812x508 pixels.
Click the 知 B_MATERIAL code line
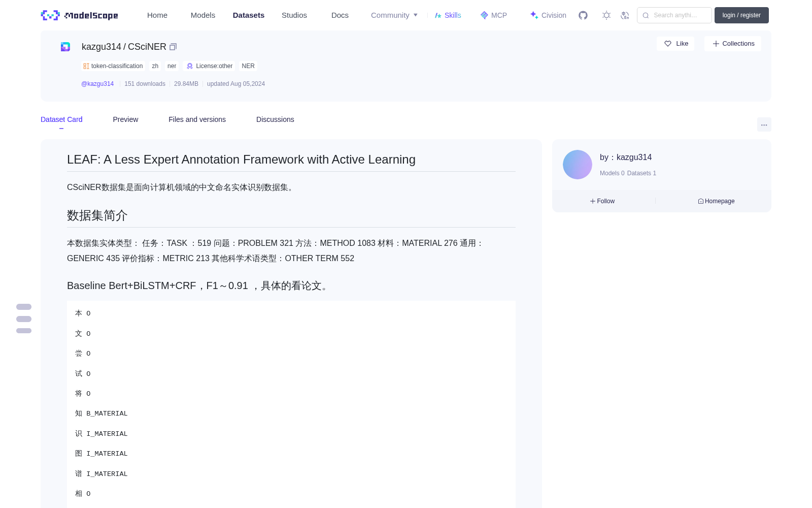pos(101,414)
